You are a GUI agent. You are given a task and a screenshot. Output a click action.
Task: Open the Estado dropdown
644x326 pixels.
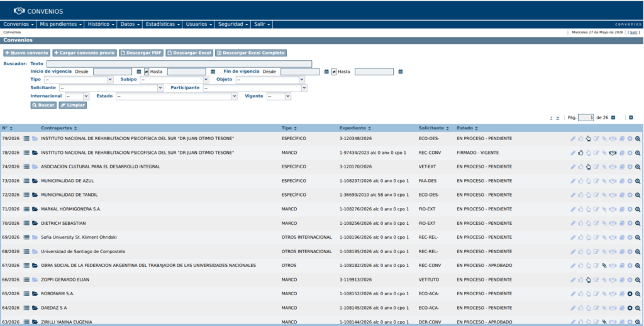[177, 96]
